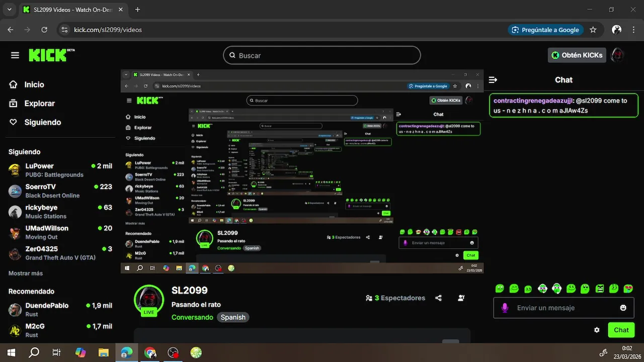Viewport: 644px width, 362px height.
Task: Click the Pregúntale a Google button
Action: pos(546,30)
